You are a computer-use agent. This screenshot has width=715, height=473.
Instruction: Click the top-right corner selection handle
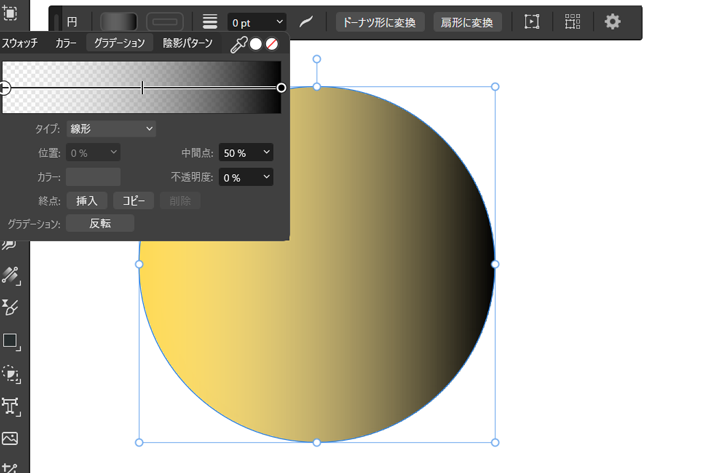pyautogui.click(x=495, y=87)
